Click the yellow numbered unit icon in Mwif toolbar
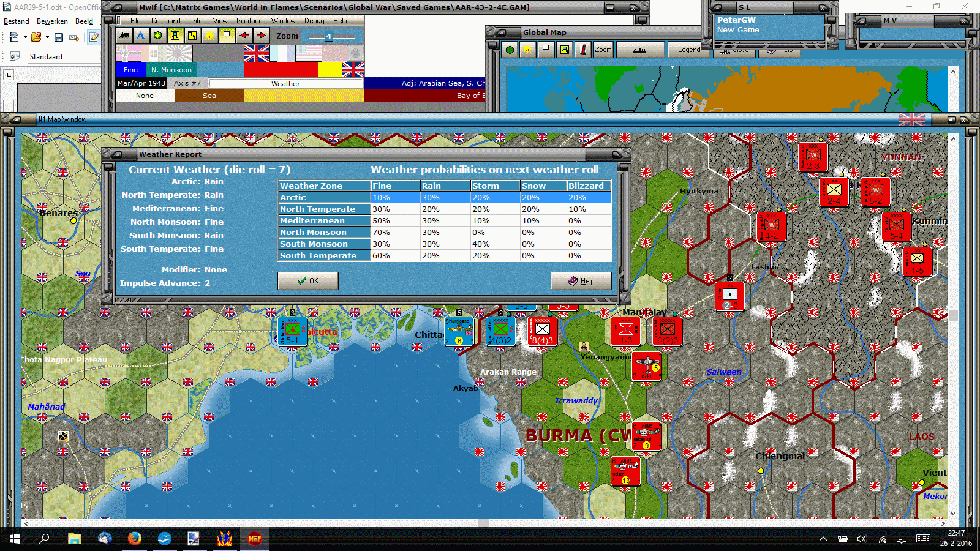The image size is (980, 551). [192, 36]
